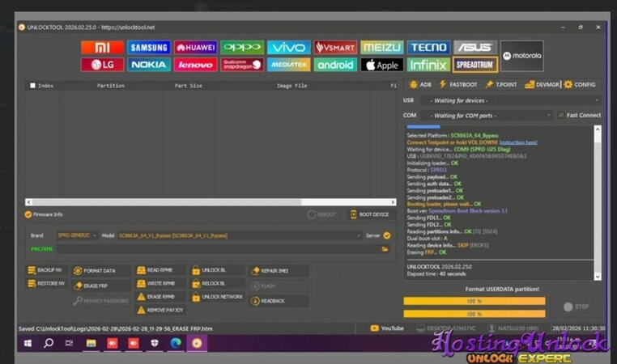Toggle the Fast Connect checkbox

pyautogui.click(x=562, y=115)
